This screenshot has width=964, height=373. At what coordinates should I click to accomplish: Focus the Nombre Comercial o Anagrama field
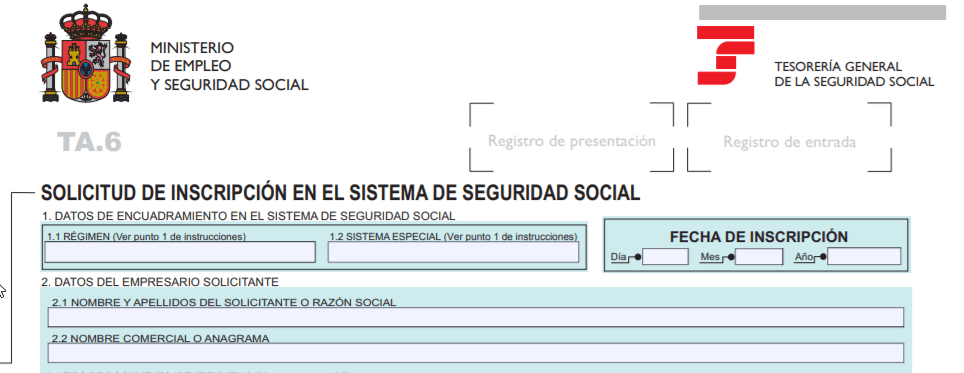point(476,353)
